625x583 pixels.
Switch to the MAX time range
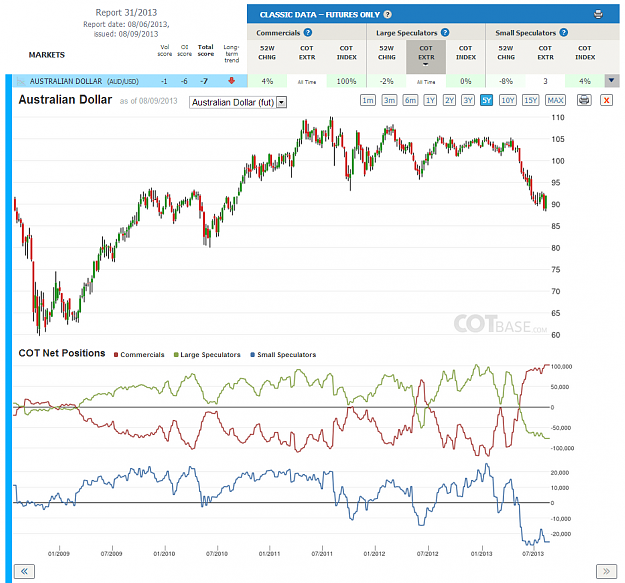click(x=555, y=100)
